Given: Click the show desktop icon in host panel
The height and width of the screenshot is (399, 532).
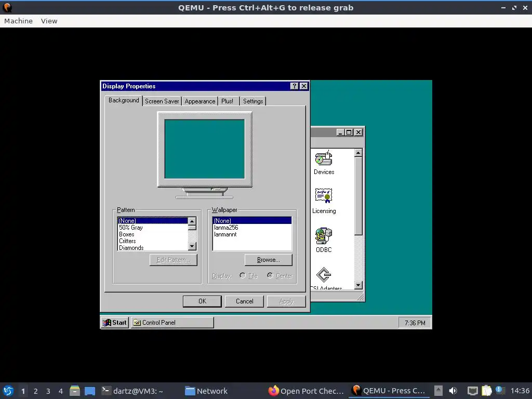Looking at the screenshot, I should click(x=89, y=391).
